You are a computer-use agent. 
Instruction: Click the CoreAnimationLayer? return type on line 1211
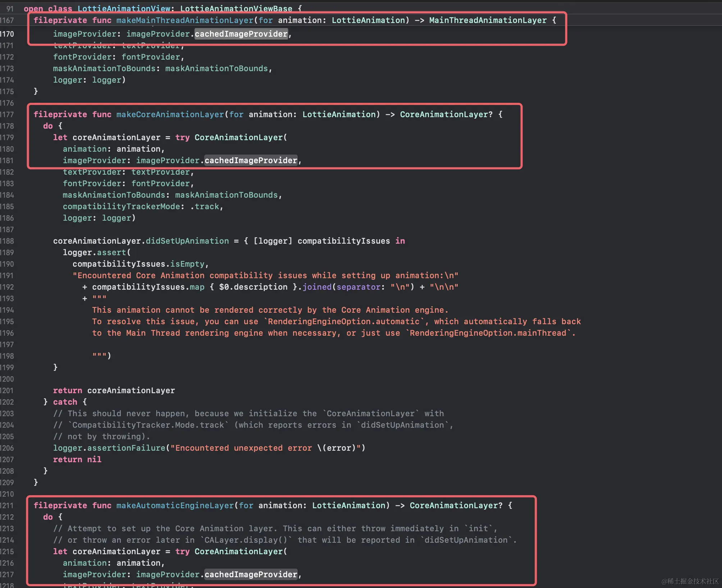pos(456,506)
